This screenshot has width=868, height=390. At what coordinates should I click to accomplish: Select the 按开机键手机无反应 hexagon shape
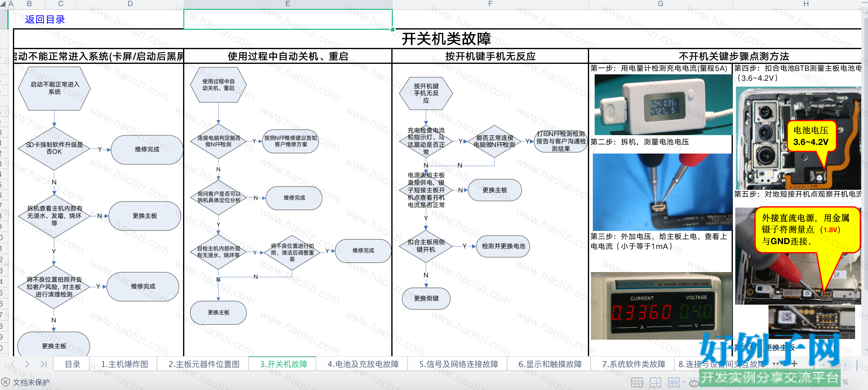click(426, 93)
